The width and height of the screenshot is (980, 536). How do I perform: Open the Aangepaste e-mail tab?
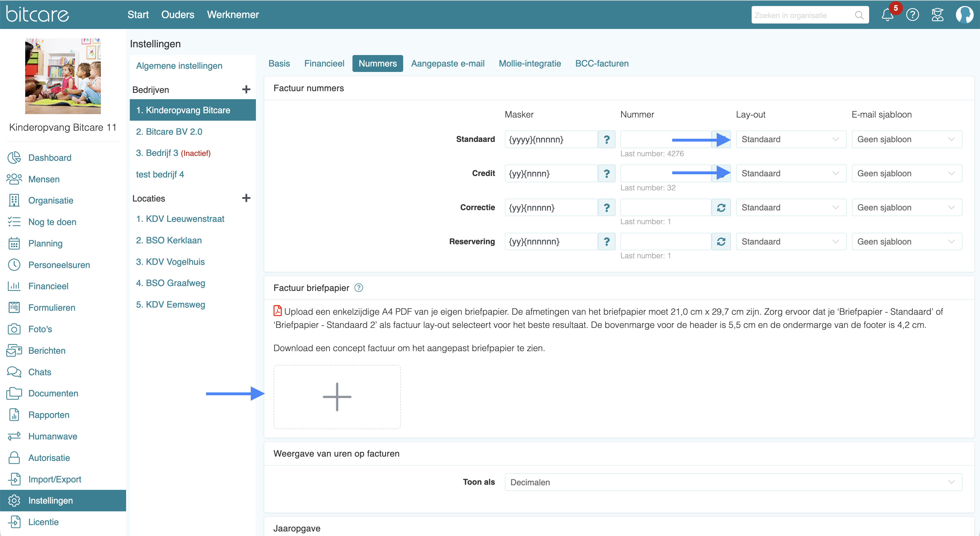tap(448, 63)
